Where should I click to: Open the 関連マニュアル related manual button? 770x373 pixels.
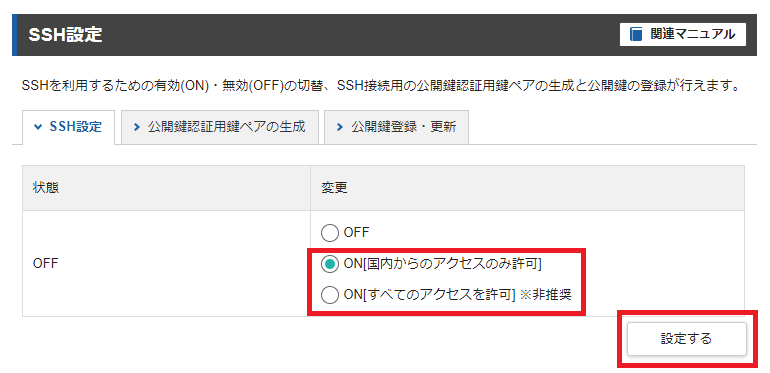[683, 34]
